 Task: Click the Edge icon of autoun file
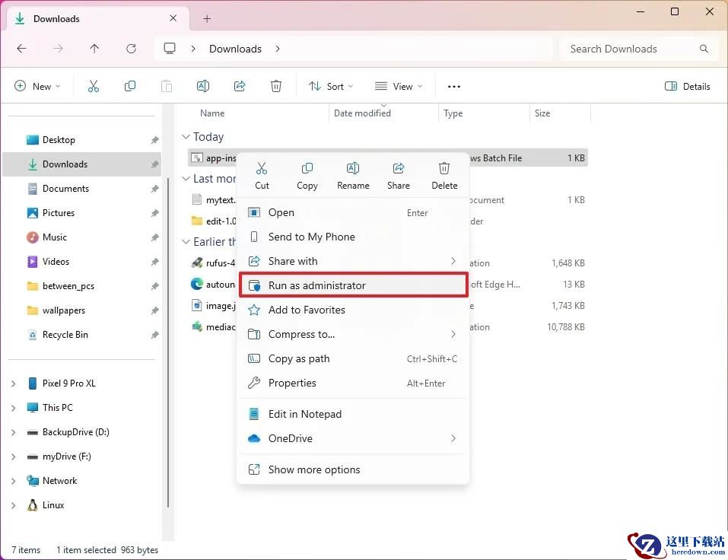coord(197,284)
